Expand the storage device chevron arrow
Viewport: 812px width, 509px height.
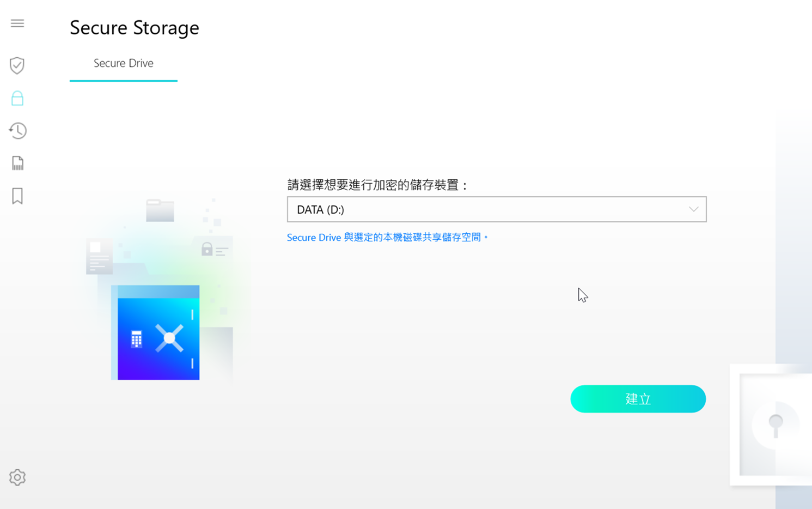[x=693, y=209]
